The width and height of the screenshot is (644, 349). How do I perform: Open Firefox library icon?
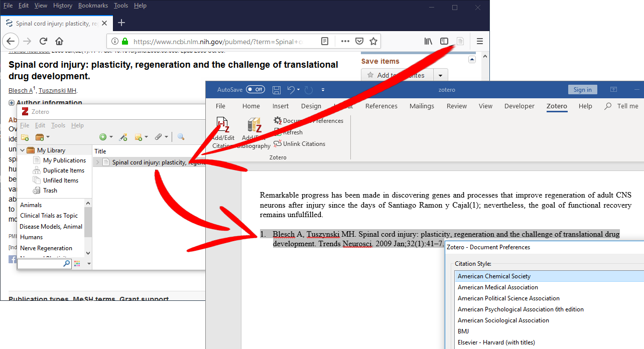coord(428,41)
